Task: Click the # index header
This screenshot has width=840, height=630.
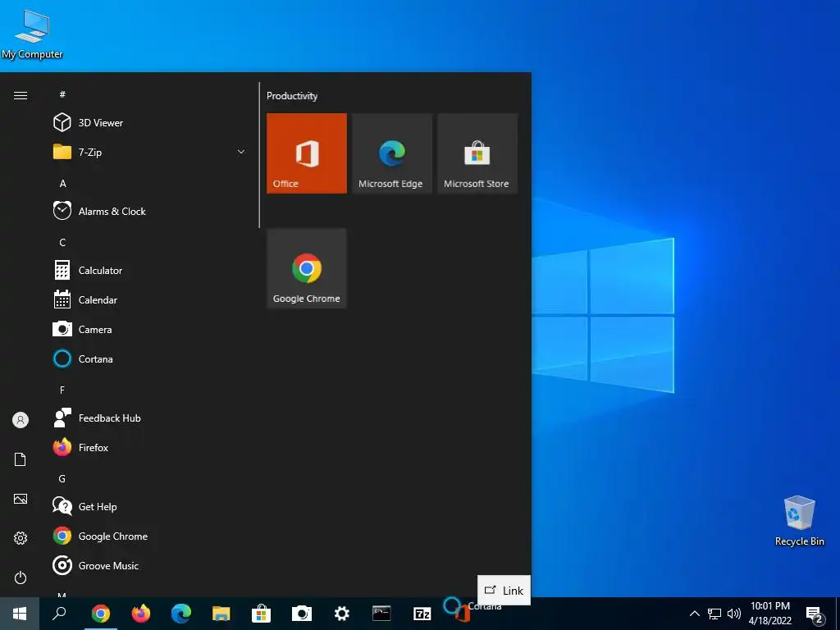Action: (62, 94)
